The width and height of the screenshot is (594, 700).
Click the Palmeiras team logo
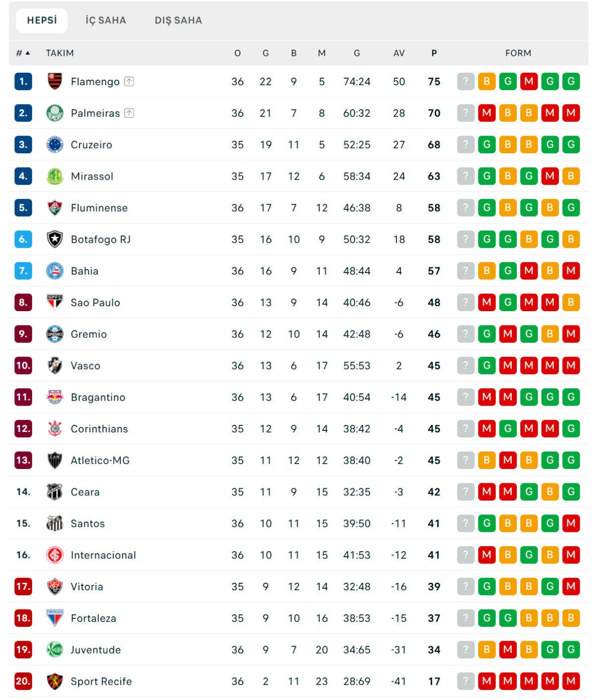54,113
